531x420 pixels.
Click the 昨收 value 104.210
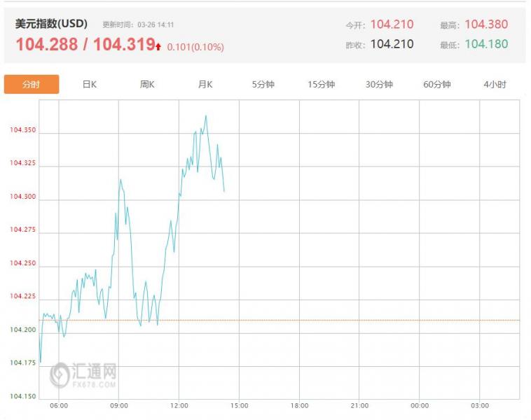click(392, 44)
